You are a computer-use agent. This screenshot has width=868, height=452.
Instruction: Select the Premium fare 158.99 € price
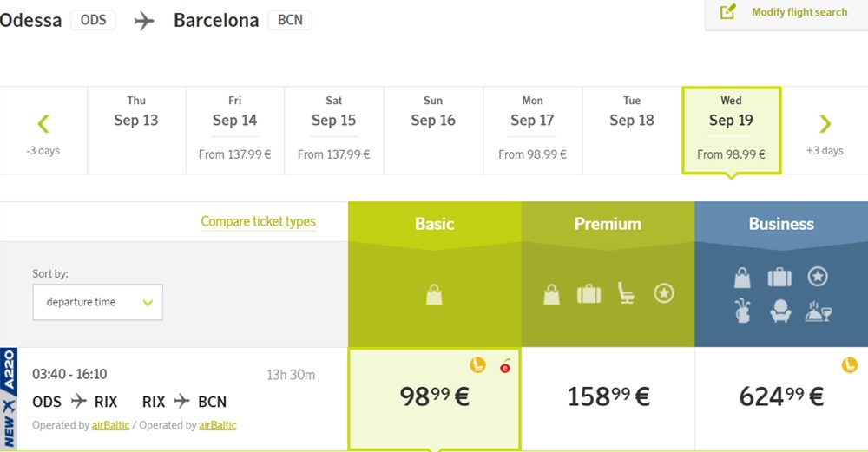pos(608,397)
